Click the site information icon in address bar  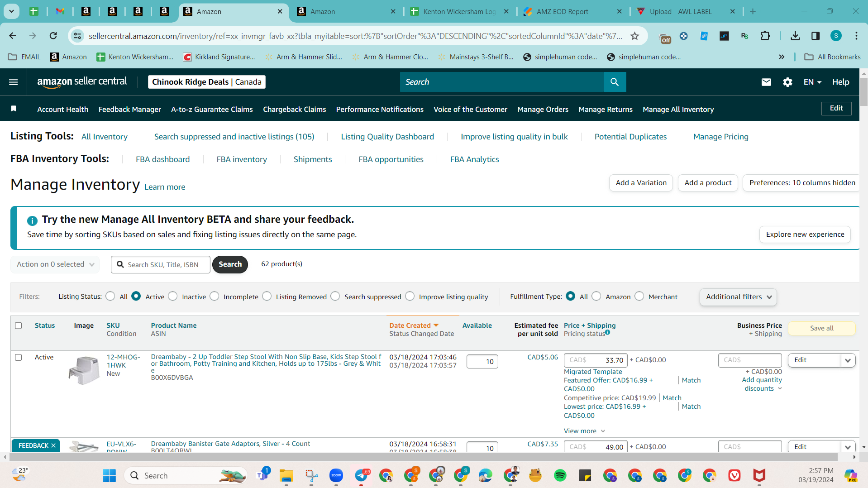pyautogui.click(x=78, y=36)
